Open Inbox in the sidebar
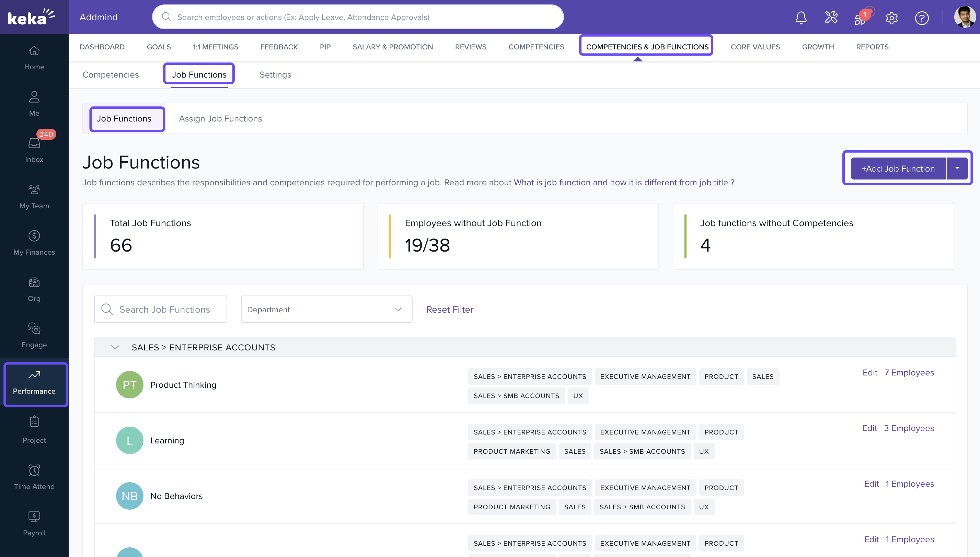This screenshot has height=557, width=980. click(x=34, y=150)
